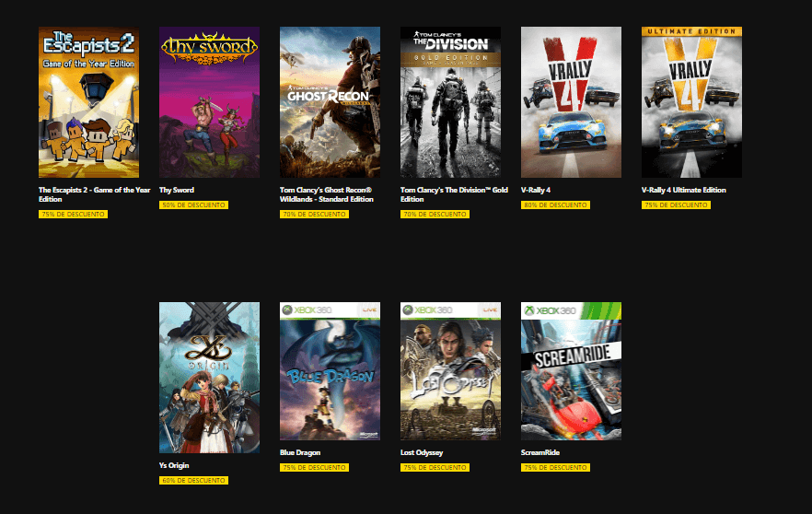
Task: Click the discount badge under Blue Dragon
Action: tap(314, 467)
